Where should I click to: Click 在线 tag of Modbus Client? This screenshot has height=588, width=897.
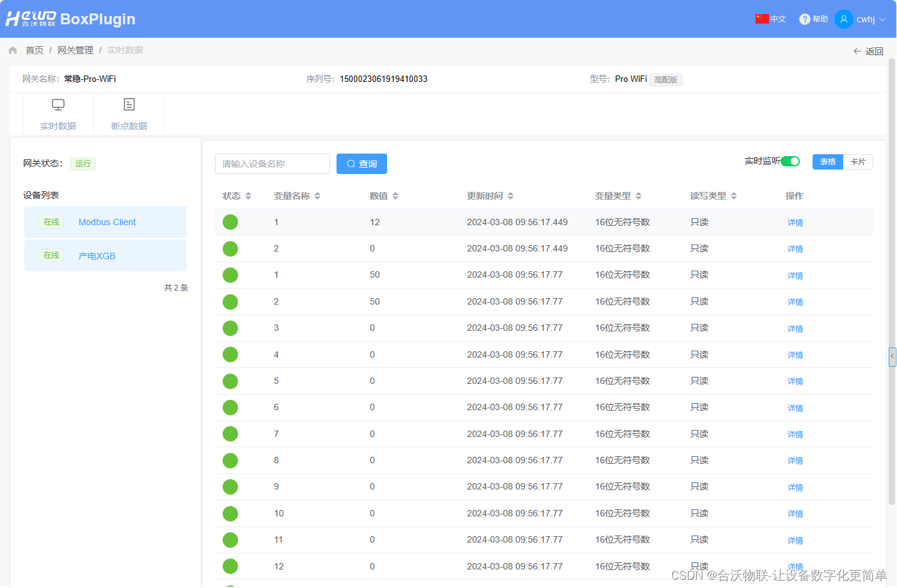coord(51,222)
